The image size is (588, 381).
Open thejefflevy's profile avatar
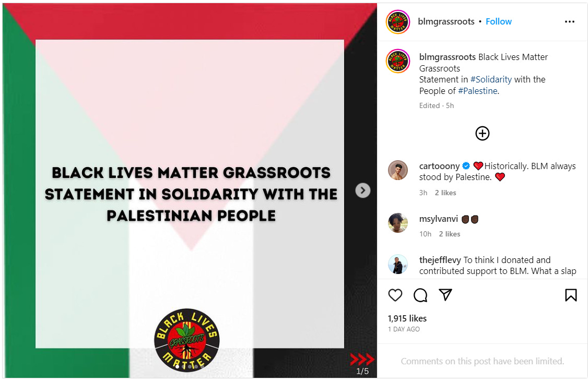coord(397,264)
